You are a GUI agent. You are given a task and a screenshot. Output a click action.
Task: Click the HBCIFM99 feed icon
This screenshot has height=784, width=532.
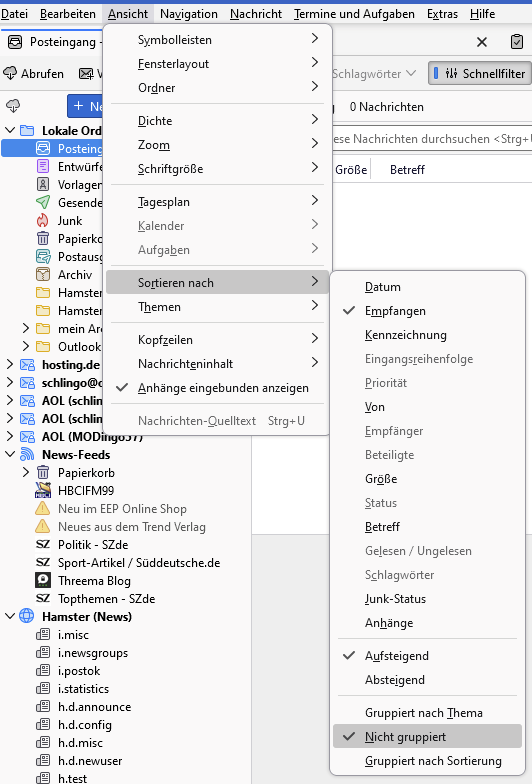(43, 490)
